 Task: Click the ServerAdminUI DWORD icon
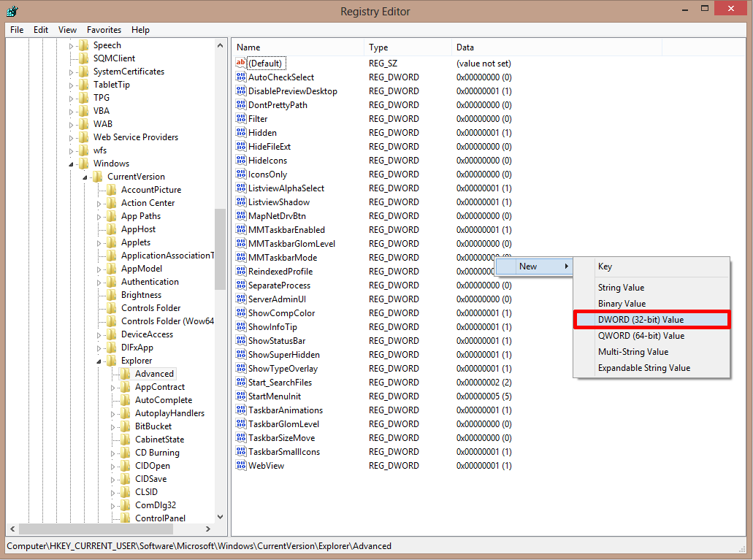pyautogui.click(x=240, y=299)
